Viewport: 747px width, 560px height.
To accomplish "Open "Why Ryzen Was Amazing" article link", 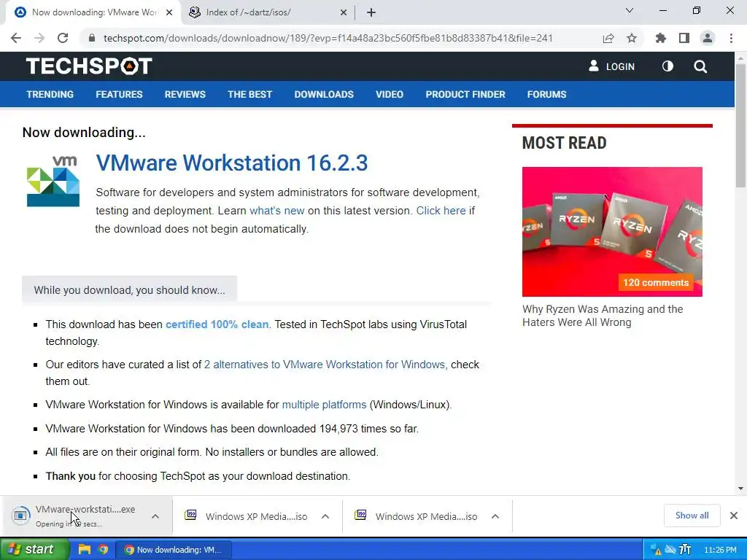I will pos(603,316).
